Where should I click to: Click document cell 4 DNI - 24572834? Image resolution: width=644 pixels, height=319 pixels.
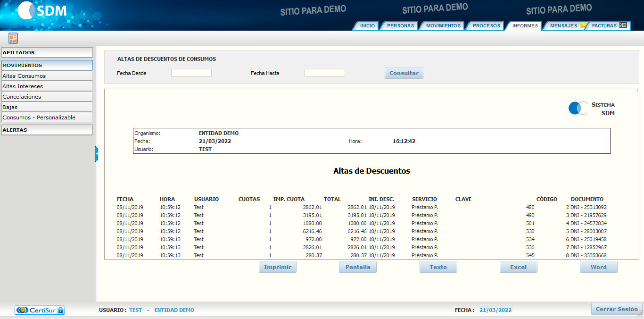pos(586,223)
